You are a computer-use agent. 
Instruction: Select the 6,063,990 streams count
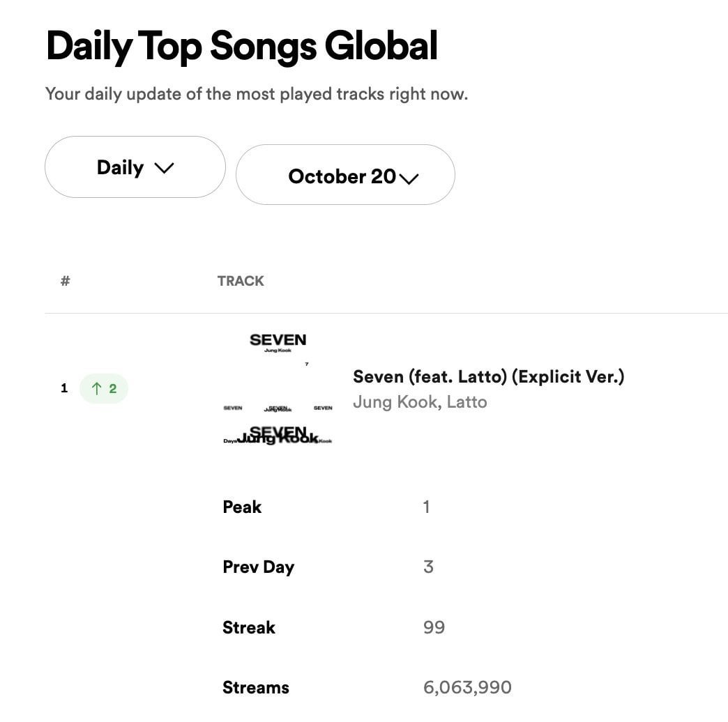click(x=467, y=688)
